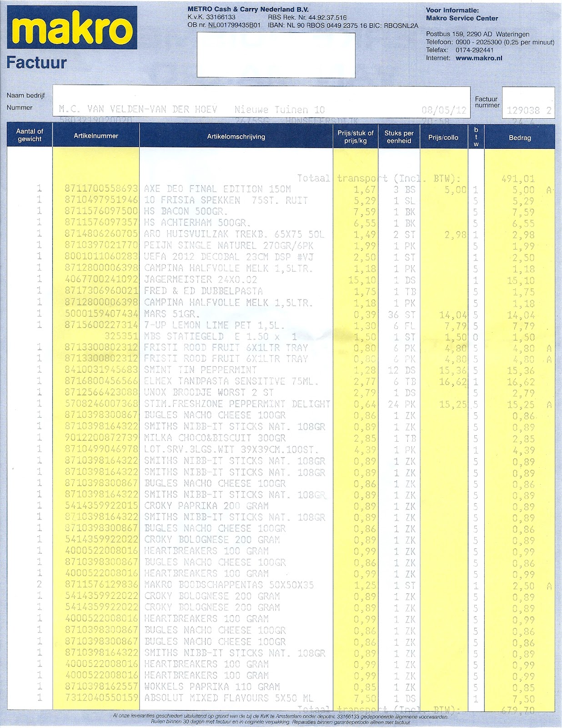Click the invoice number 129038 2
Viewport: 562px width, 728px height.
pyautogui.click(x=529, y=111)
